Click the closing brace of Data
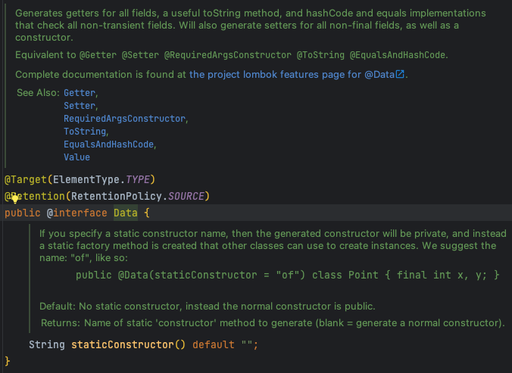Image resolution: width=512 pixels, height=373 pixels. click(x=7, y=361)
